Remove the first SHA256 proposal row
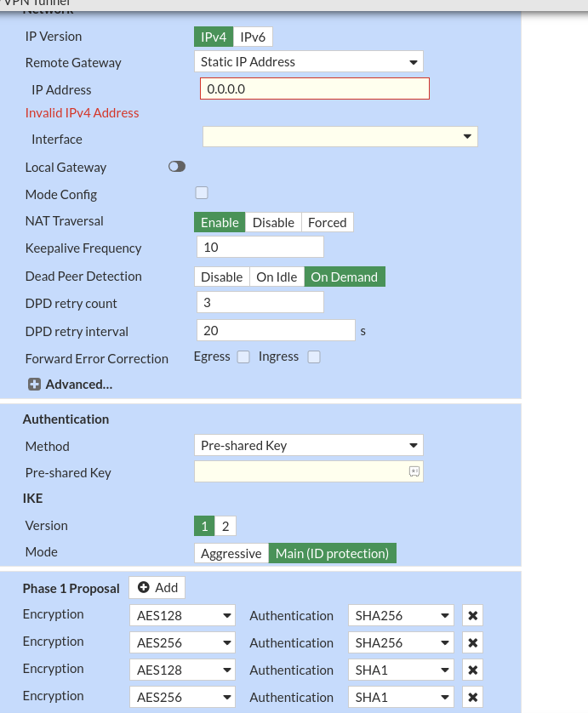 [x=472, y=615]
